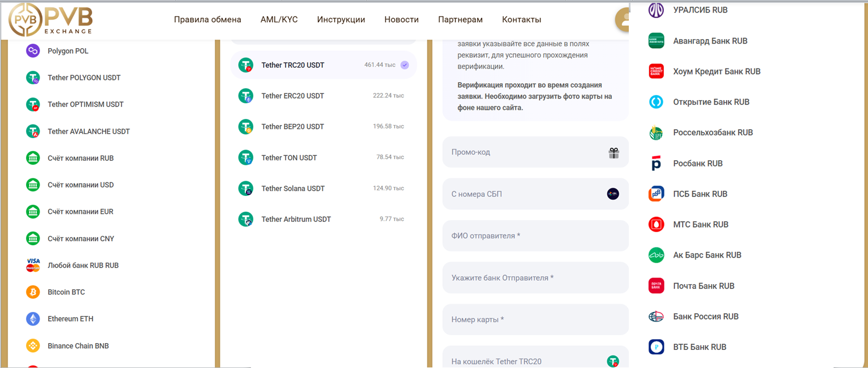Open the Контакты menu item
868x368 pixels.
tap(521, 19)
